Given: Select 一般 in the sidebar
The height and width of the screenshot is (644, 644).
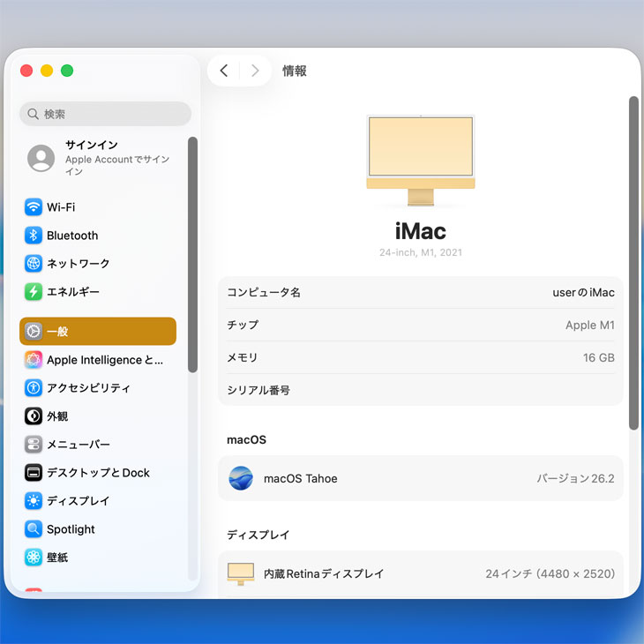Looking at the screenshot, I should point(97,332).
